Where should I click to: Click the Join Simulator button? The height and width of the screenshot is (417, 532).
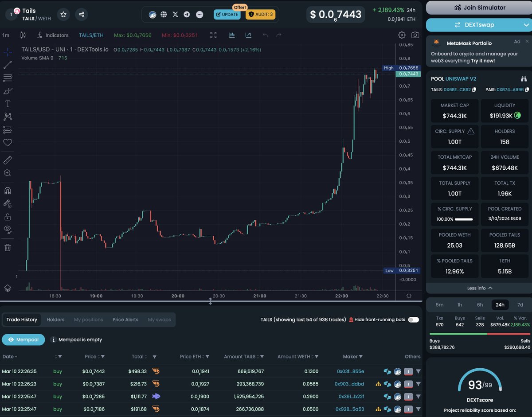(x=479, y=8)
